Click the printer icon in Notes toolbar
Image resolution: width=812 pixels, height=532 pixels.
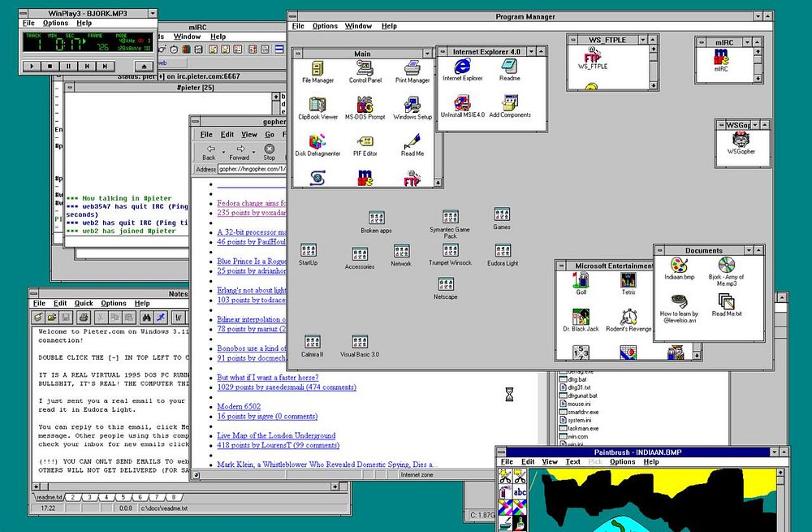click(x=84, y=317)
